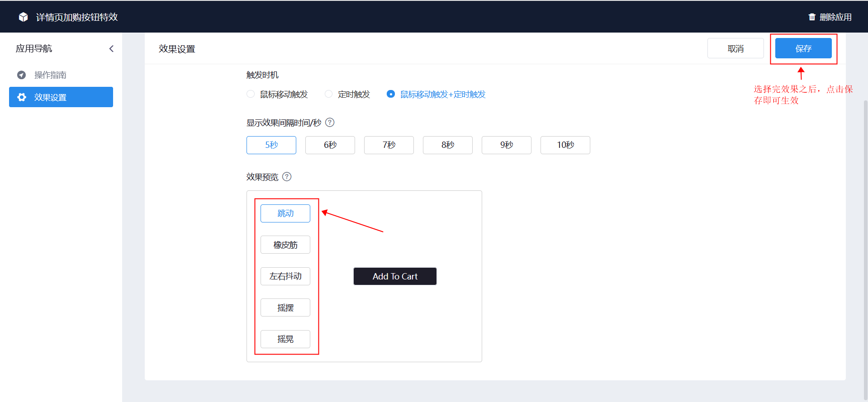Select the 跳动 effect
The width and height of the screenshot is (868, 402).
click(285, 213)
